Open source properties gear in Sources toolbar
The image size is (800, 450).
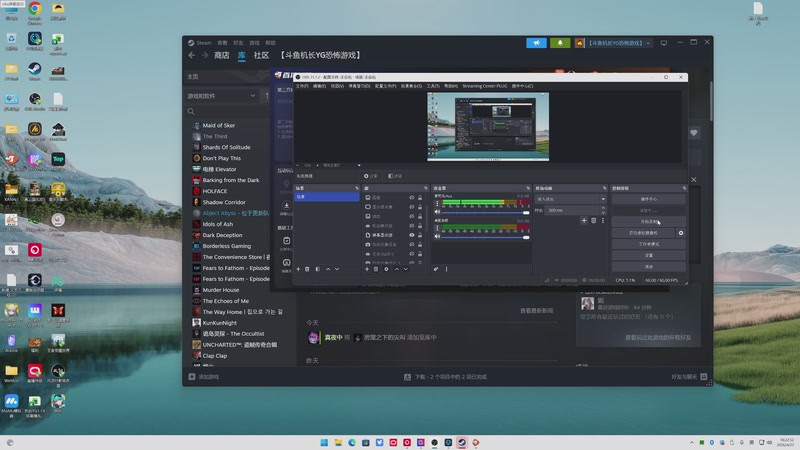coord(386,269)
